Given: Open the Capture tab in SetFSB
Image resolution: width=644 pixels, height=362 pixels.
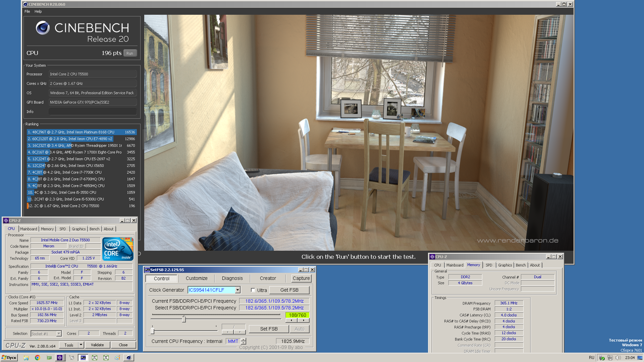Looking at the screenshot, I should pos(301,278).
